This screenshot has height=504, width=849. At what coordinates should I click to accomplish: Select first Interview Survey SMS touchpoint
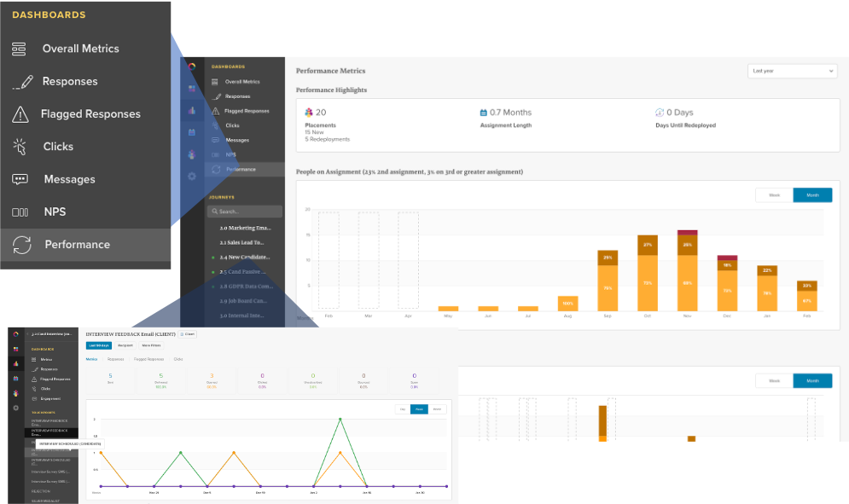pyautogui.click(x=51, y=472)
